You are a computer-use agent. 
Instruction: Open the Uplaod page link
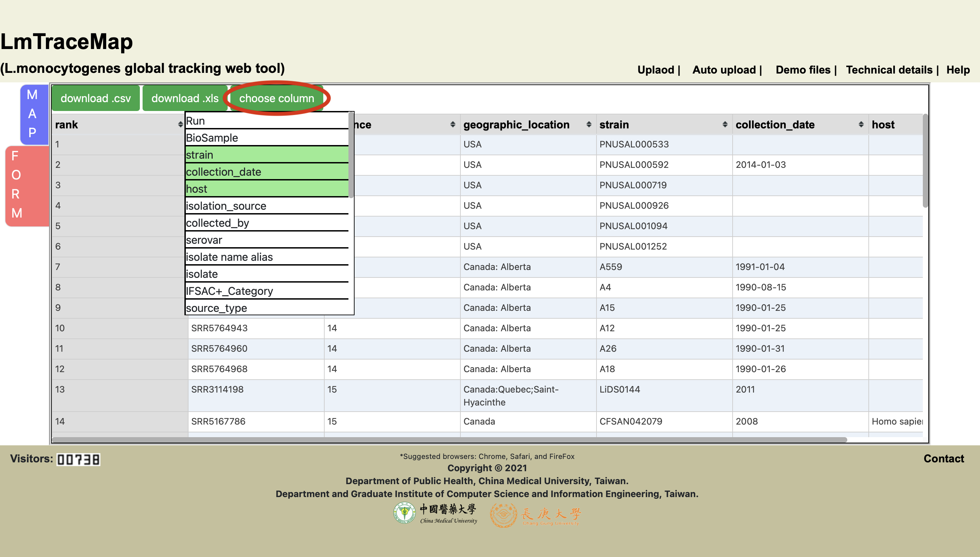point(656,69)
